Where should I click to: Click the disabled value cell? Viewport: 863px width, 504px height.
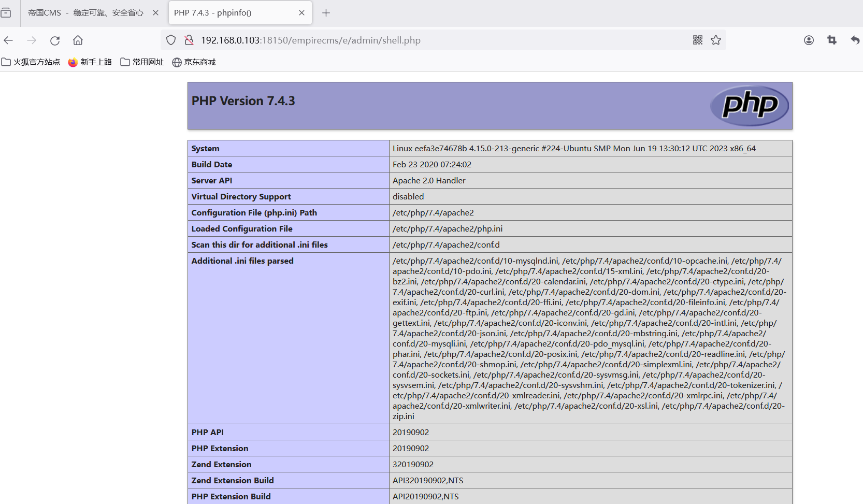point(591,196)
